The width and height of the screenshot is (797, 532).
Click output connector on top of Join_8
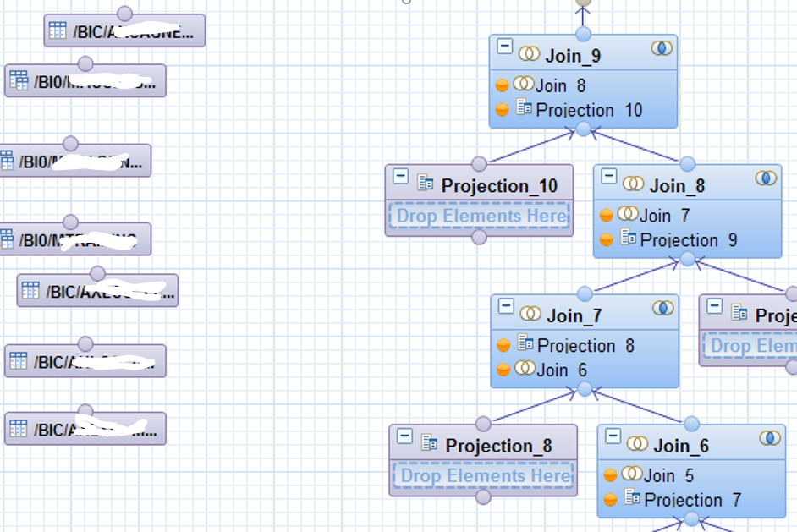tap(688, 163)
